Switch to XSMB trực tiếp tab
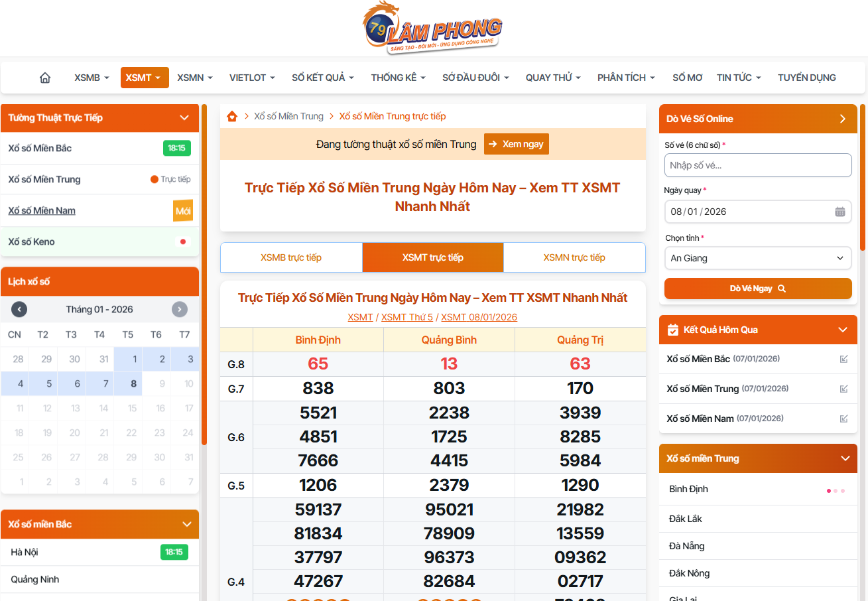Image resolution: width=868 pixels, height=601 pixels. tap(291, 257)
